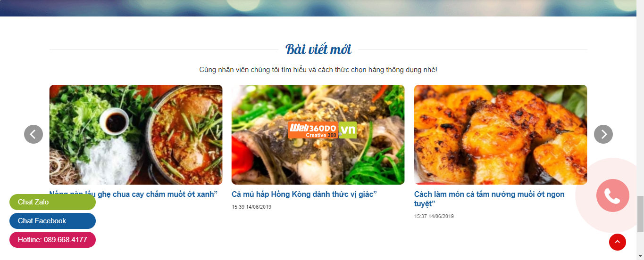Click the "Bài viết mới" section heading
The height and width of the screenshot is (260, 644).
pos(318,49)
